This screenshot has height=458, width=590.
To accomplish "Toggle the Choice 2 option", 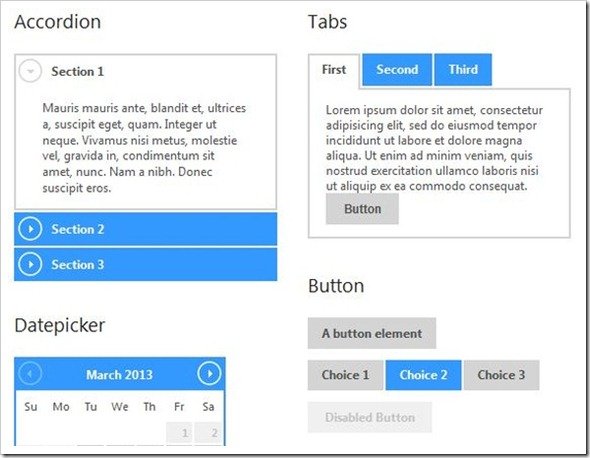I will 423,375.
